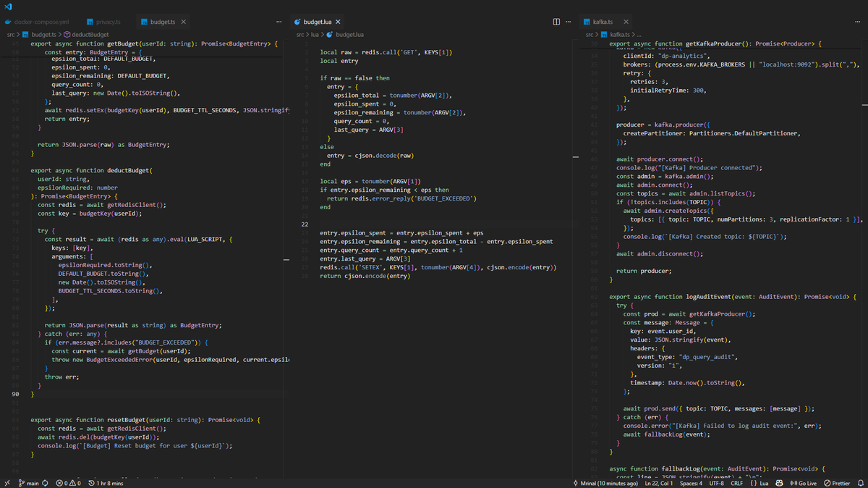Split the budget.lua editor right
Screen dimensions: 868x488
(x=556, y=22)
